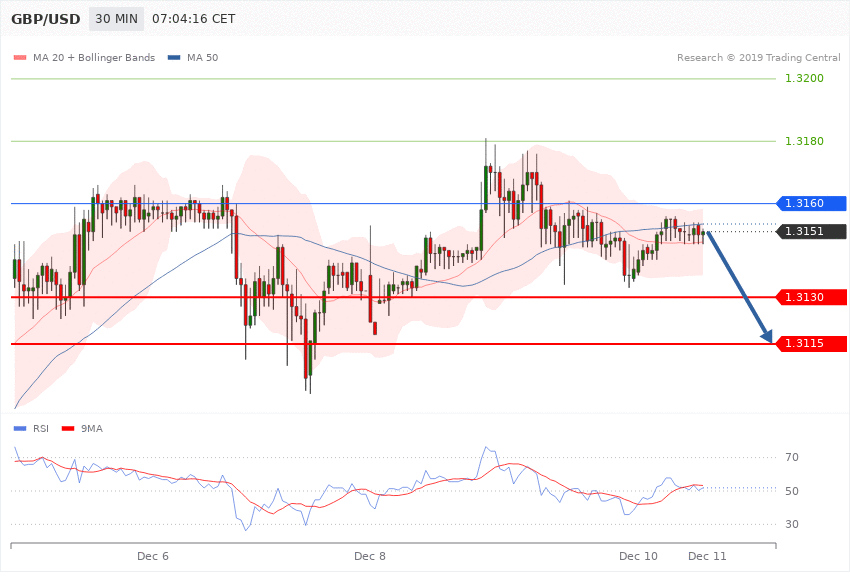The height and width of the screenshot is (576, 850).
Task: Click the 9MA legend label
Action: pyautogui.click(x=92, y=429)
